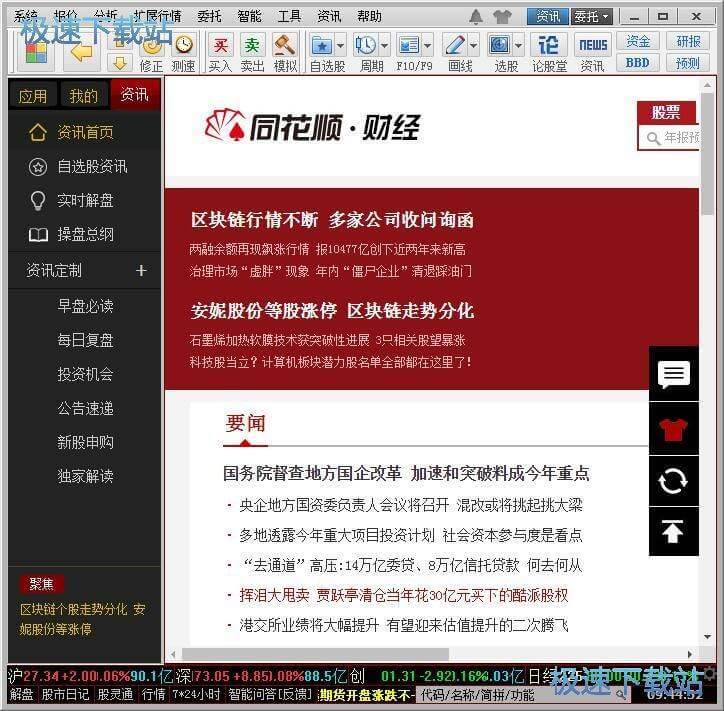Click the 研报 button
Image resolution: width=724 pixels, height=711 pixels.
(688, 42)
